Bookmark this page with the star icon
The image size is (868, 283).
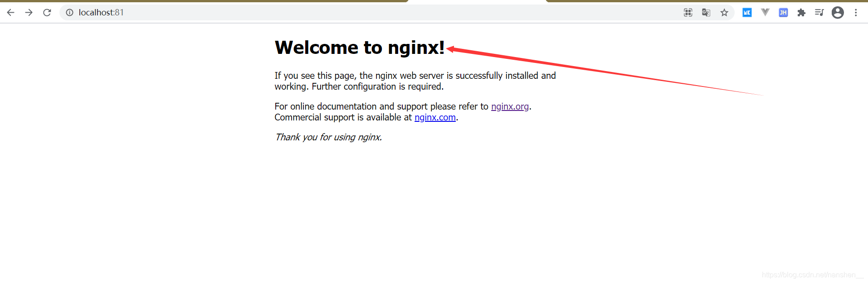(x=724, y=13)
